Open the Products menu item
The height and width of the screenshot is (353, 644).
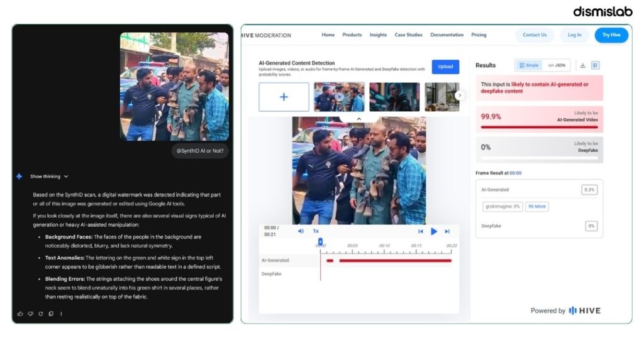coord(352,35)
